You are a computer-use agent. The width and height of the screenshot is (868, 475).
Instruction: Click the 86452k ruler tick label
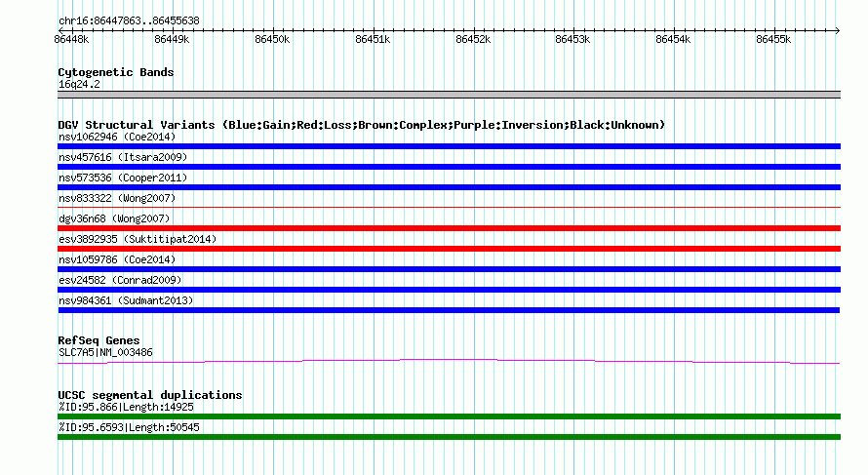coord(473,39)
